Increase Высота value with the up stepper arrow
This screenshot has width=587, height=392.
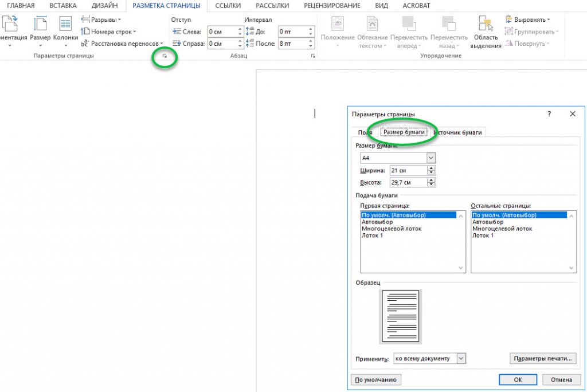431,179
